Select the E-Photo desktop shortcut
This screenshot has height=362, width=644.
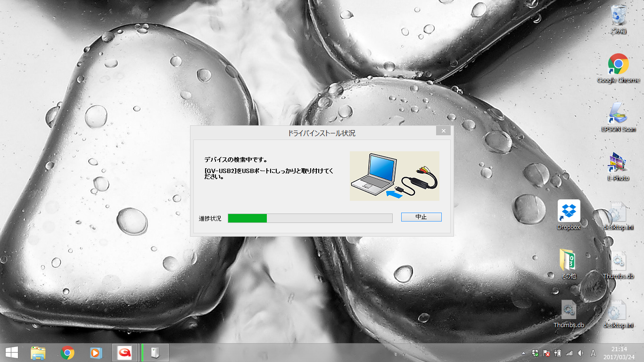click(618, 166)
